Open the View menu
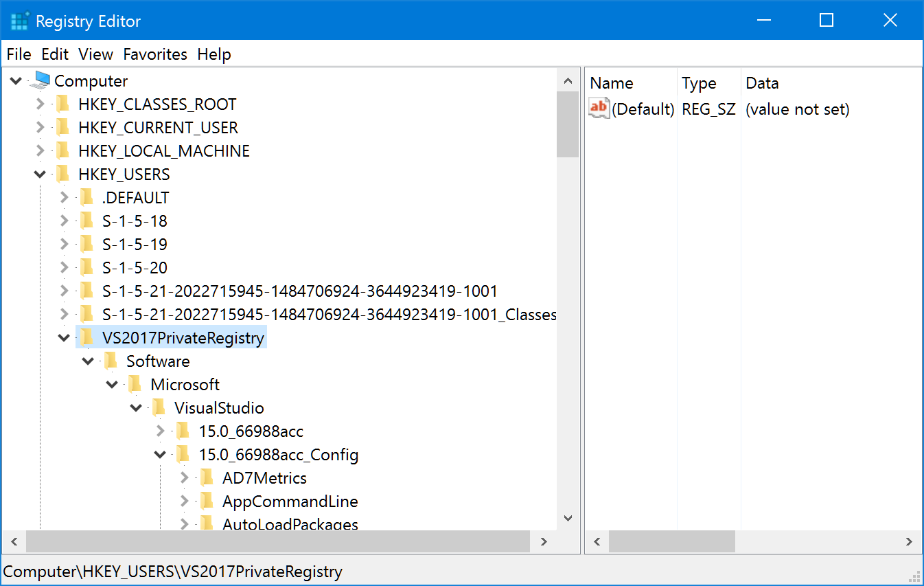Screen dimensions: 924x586 tap(96, 54)
